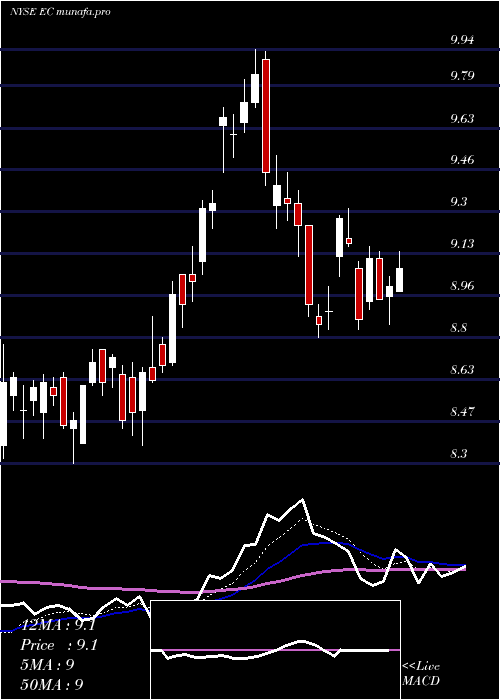Click the 8.47 price axis label

pyautogui.click(x=462, y=411)
